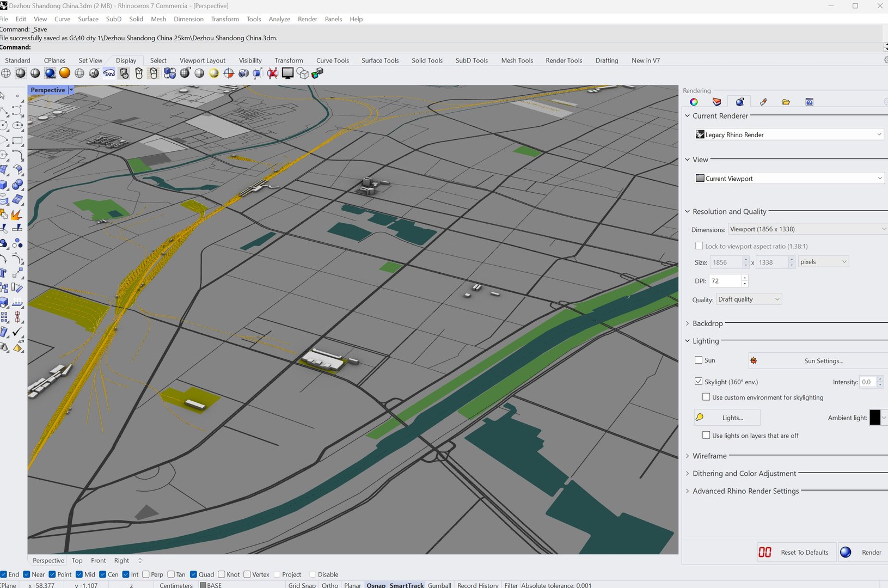888x588 pixels.
Task: Click the Rectangle curve tool icon
Action: tap(17, 140)
